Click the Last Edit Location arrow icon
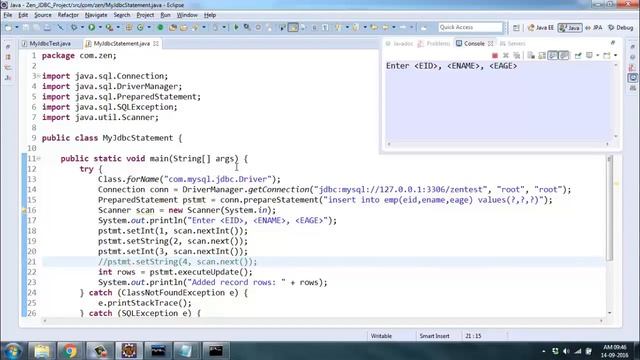Image resolution: width=640 pixels, height=360 pixels. click(374, 27)
